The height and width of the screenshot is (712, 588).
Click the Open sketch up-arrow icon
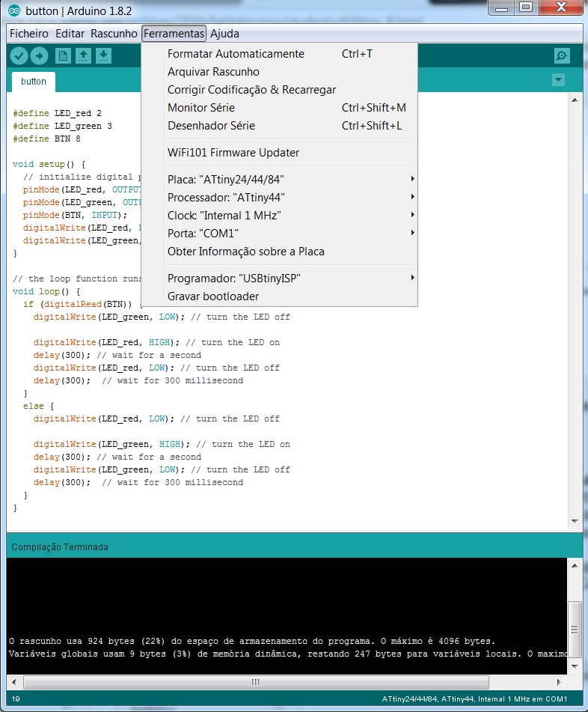tap(84, 56)
